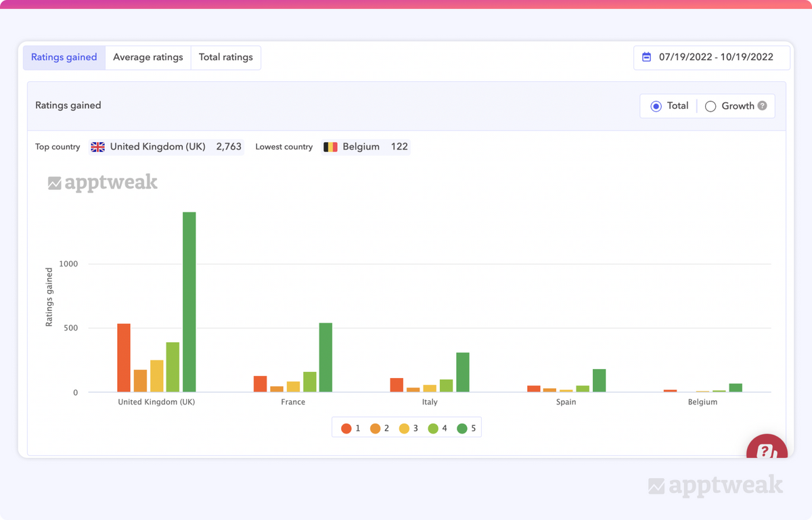This screenshot has height=520, width=812.
Task: Click the Belgium axis label
Action: [x=702, y=402]
